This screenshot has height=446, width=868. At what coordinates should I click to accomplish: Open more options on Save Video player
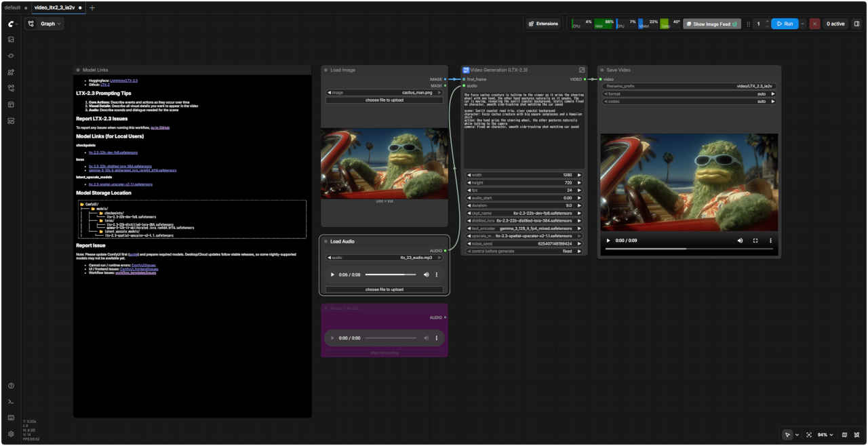pyautogui.click(x=770, y=241)
